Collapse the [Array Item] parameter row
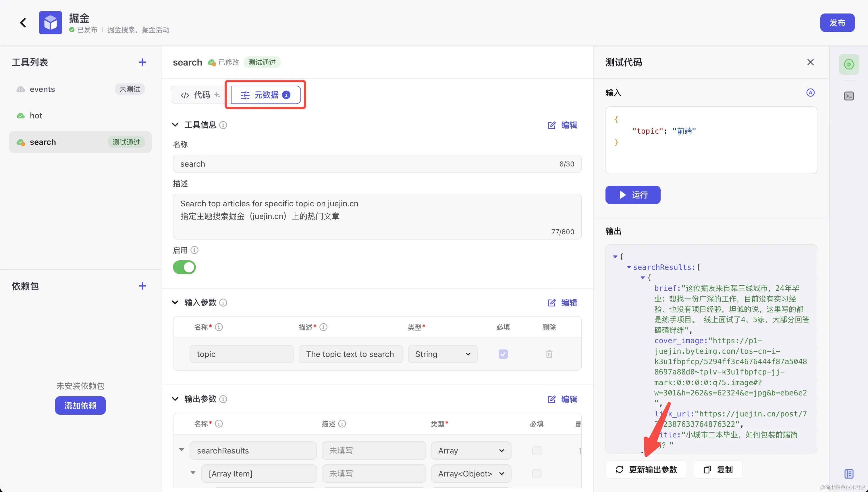The width and height of the screenshot is (868, 492). [x=193, y=473]
